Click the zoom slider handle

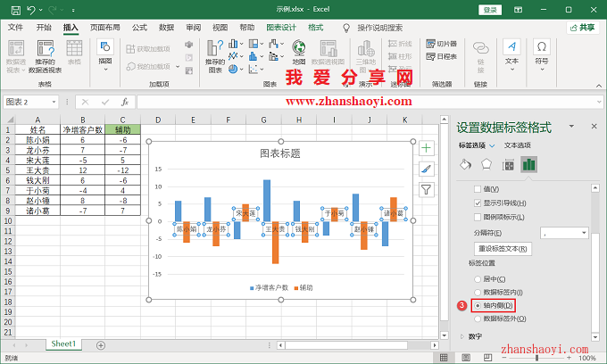(x=536, y=358)
